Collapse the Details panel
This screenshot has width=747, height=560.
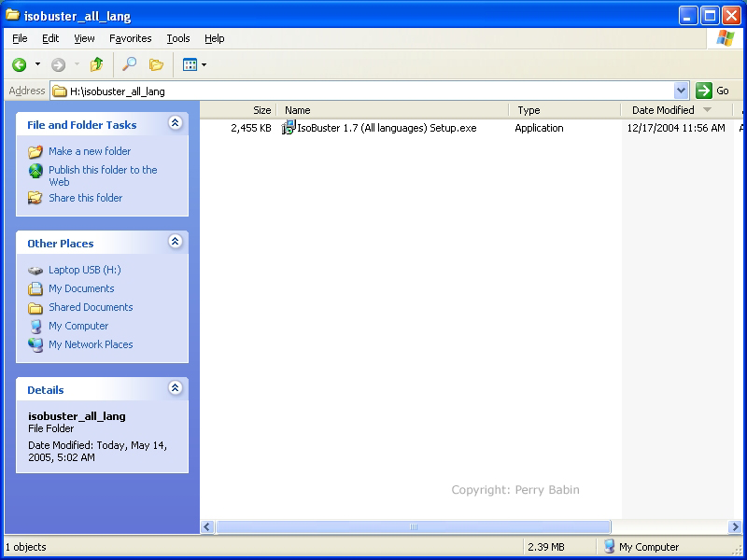pyautogui.click(x=175, y=388)
